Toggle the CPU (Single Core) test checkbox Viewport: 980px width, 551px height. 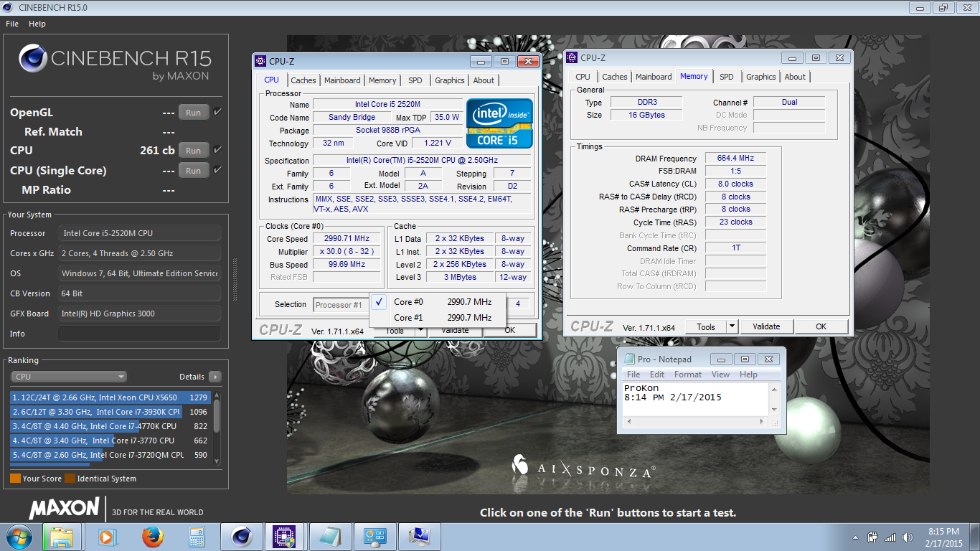coord(217,170)
